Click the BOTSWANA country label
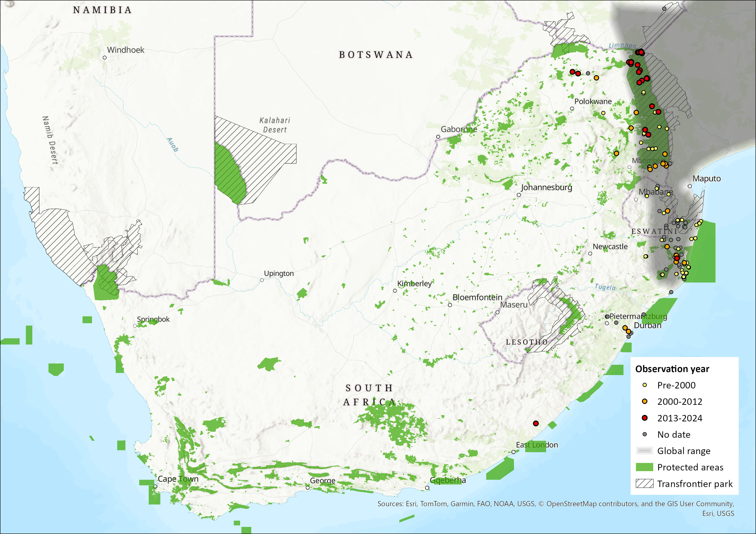Screen dimensions: 756x534 [x=376, y=55]
